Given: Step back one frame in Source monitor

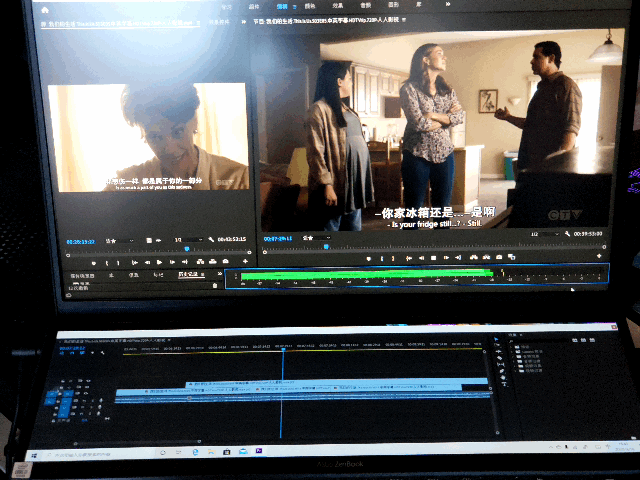Looking at the screenshot, I should click(x=147, y=262).
